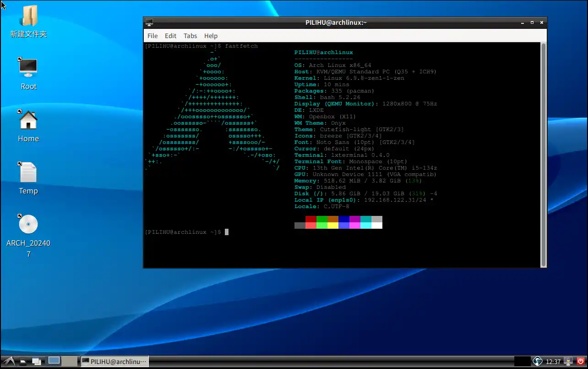Click the red power logout icon
The height and width of the screenshot is (369, 588).
pyautogui.click(x=581, y=361)
